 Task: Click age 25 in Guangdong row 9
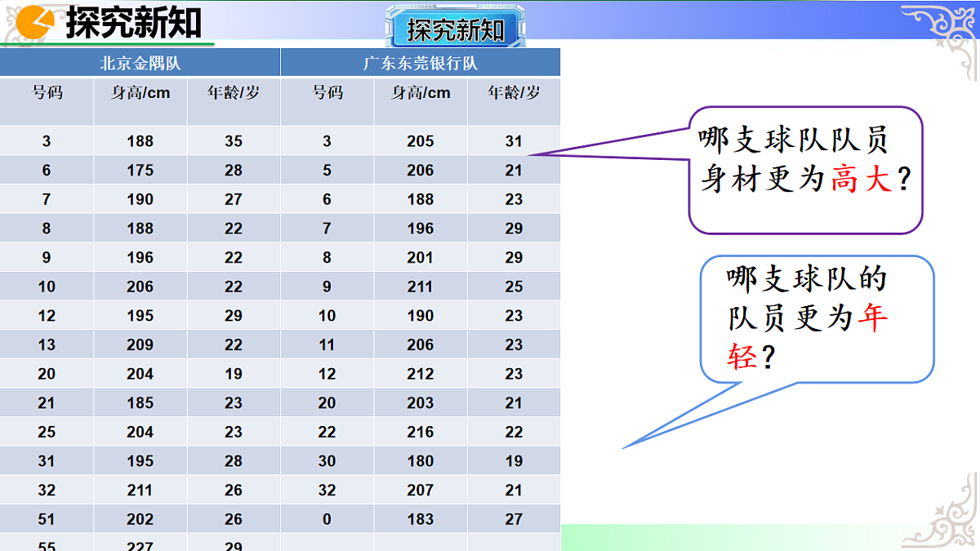(x=514, y=287)
